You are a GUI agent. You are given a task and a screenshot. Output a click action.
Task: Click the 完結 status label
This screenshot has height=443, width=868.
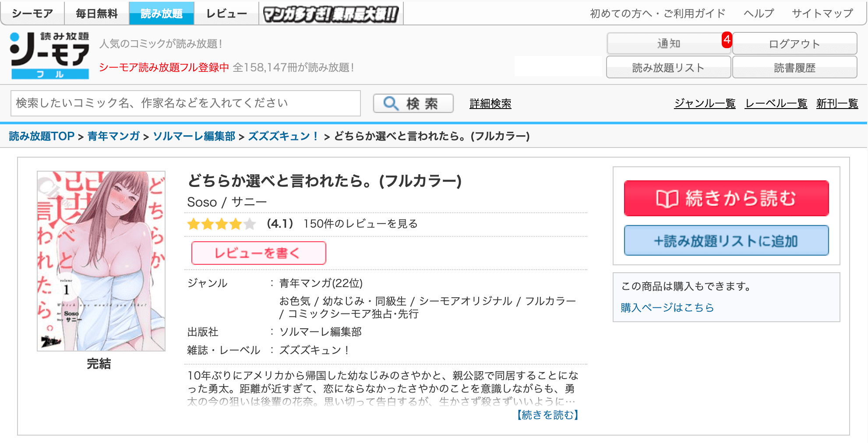pyautogui.click(x=99, y=364)
